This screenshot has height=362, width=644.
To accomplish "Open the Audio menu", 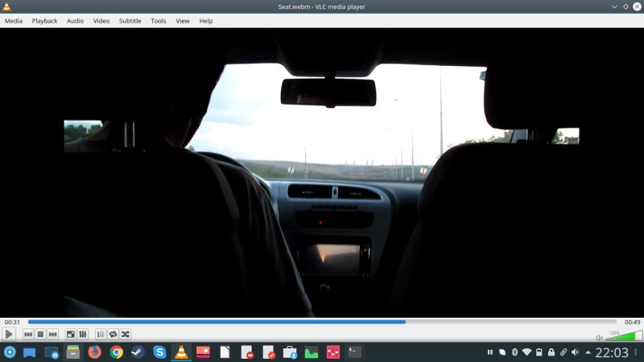I will [75, 21].
